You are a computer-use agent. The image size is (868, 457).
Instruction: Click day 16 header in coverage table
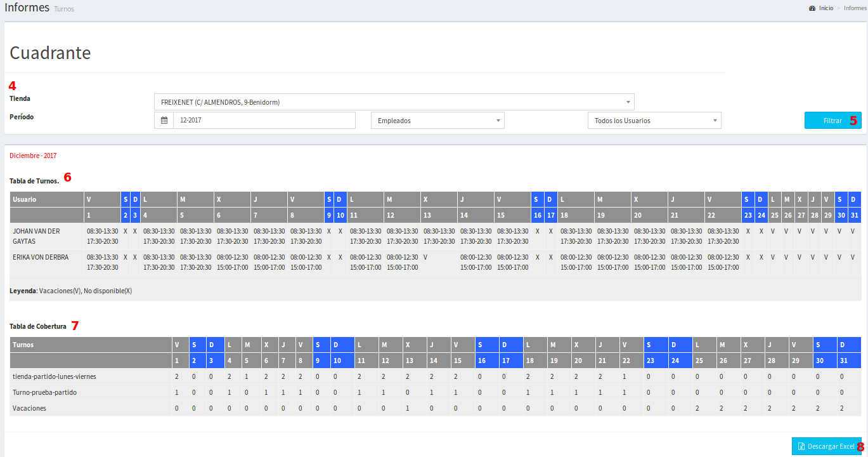tap(487, 361)
